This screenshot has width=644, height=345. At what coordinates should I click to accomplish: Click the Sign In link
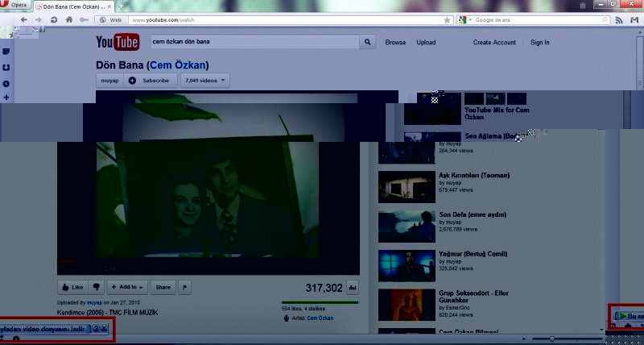[539, 43]
